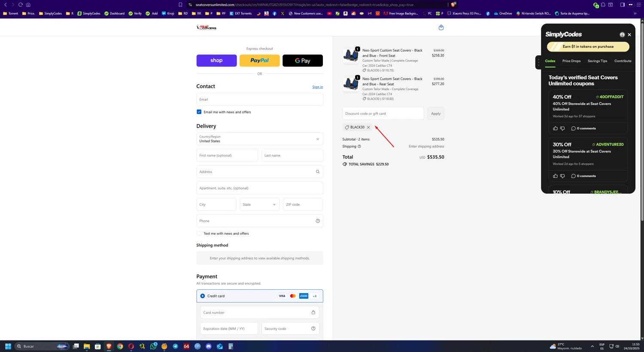Open the Dashboard bookmark
This screenshot has width=644, height=352.
click(114, 13)
